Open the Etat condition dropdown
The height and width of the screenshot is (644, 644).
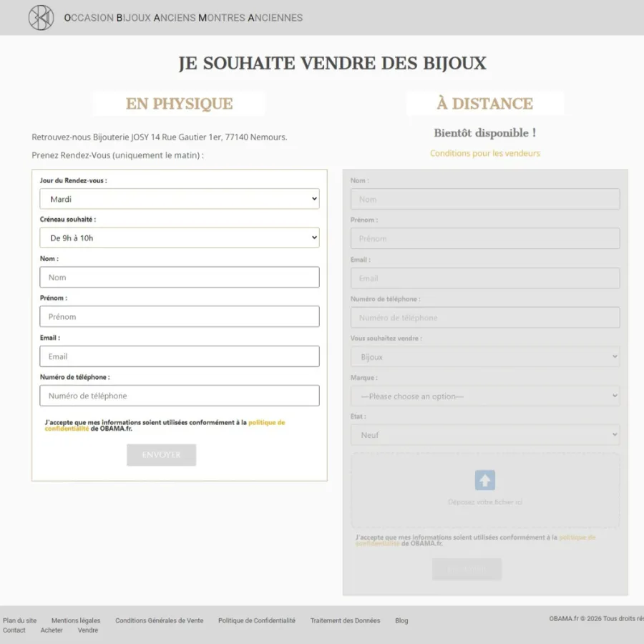(x=484, y=435)
